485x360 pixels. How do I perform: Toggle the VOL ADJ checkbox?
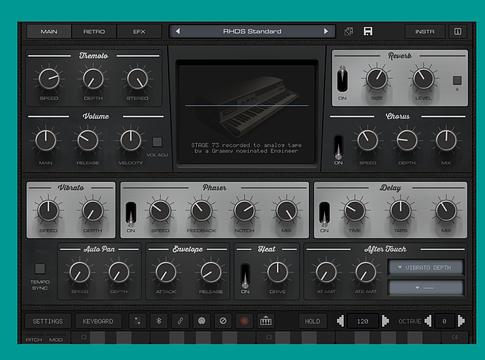157,142
